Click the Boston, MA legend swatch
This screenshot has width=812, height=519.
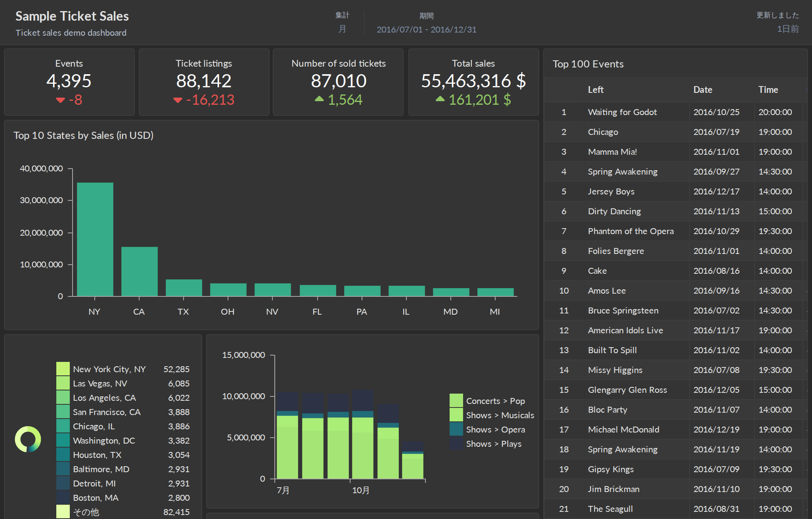[x=63, y=497]
